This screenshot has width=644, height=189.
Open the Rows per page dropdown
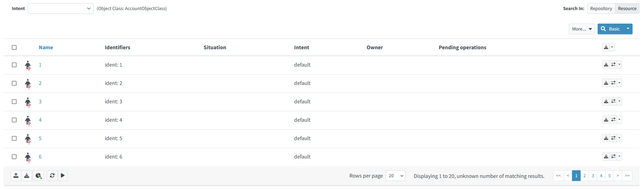395,176
